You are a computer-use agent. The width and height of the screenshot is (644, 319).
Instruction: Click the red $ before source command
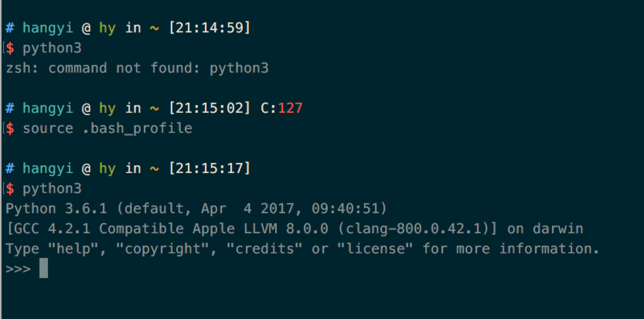pos(10,129)
